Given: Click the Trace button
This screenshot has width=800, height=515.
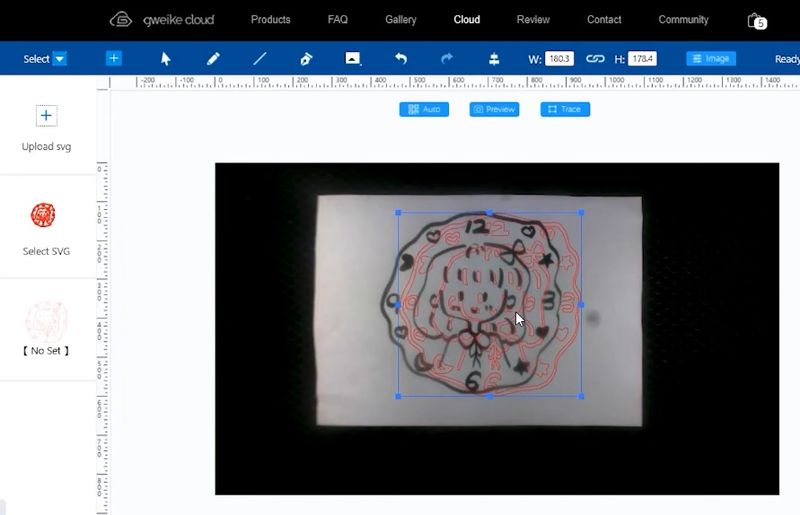Looking at the screenshot, I should 565,109.
